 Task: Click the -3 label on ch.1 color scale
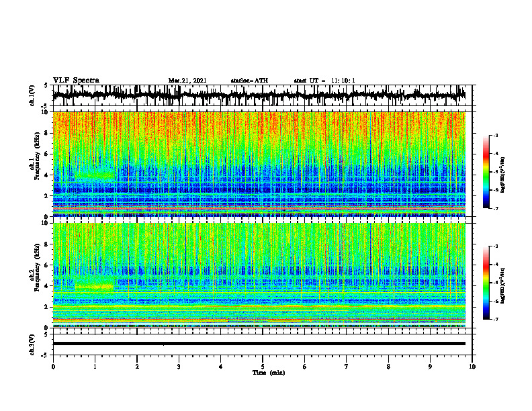point(496,135)
